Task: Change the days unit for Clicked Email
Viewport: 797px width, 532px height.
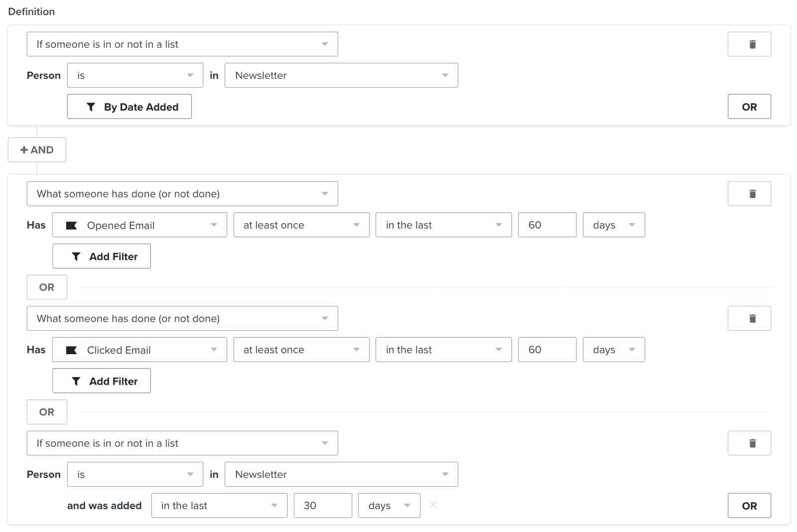Action: click(x=614, y=350)
